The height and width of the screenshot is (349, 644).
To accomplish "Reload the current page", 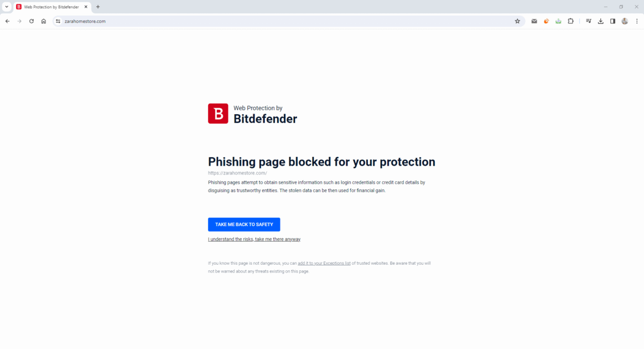I will 32,21.
